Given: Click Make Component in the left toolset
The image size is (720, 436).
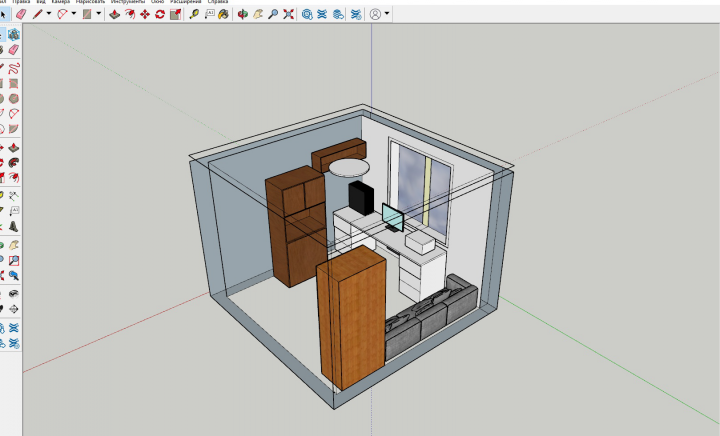Looking at the screenshot, I should (x=14, y=34).
